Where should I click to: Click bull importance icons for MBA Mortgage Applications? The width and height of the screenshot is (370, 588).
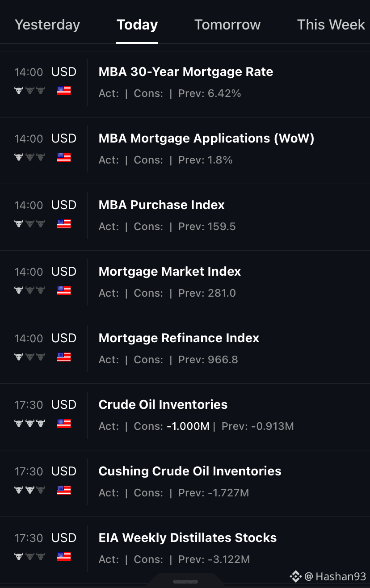(29, 157)
